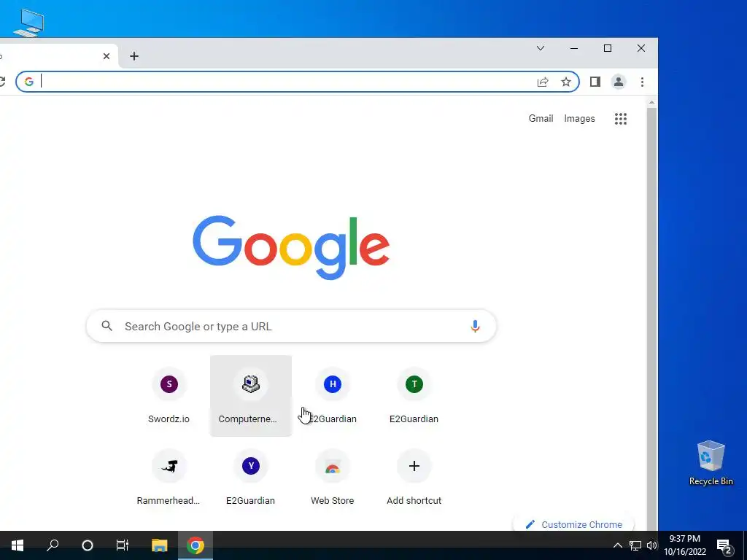Click Customize Chrome button
Screen dimensions: 747x560
(574, 524)
